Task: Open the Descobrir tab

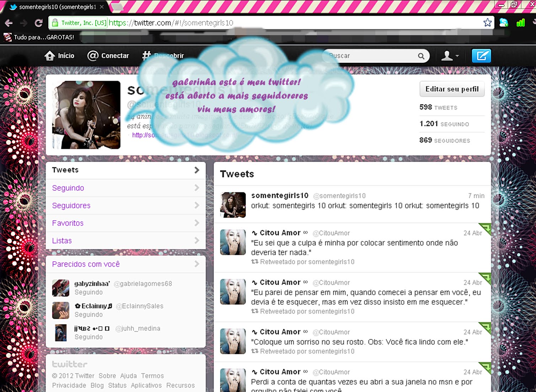Action: tap(163, 56)
